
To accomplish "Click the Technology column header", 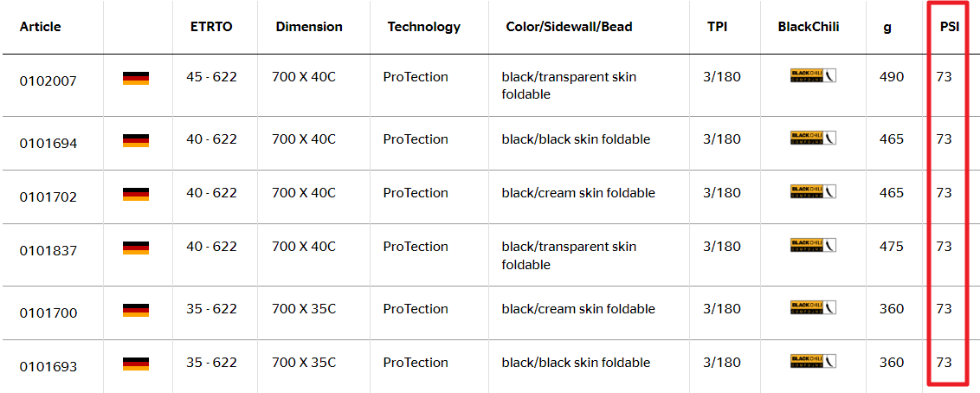I will point(424,27).
